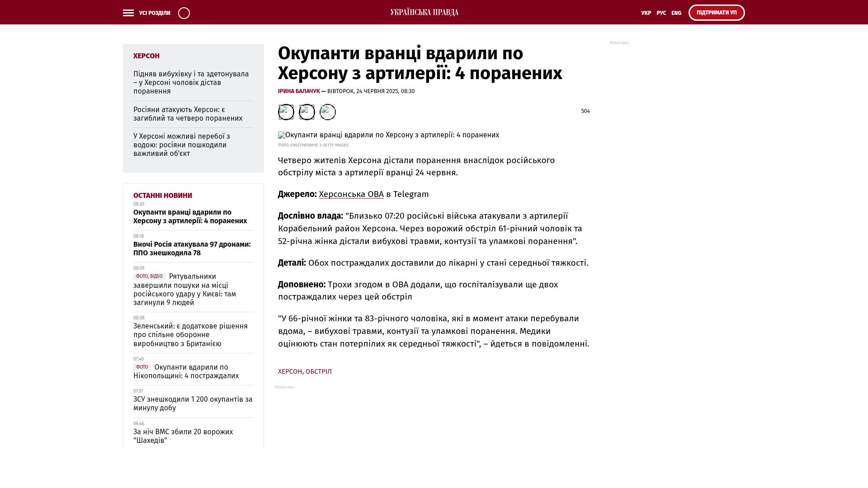Switch the site language to РУС
Image resolution: width=868 pixels, height=488 pixels.
[661, 13]
